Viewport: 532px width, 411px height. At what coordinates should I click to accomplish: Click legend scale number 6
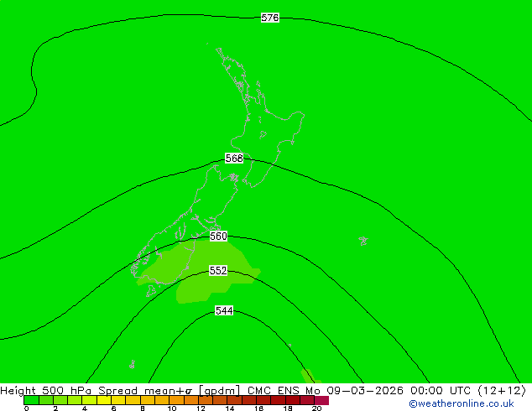pyautogui.click(x=113, y=408)
